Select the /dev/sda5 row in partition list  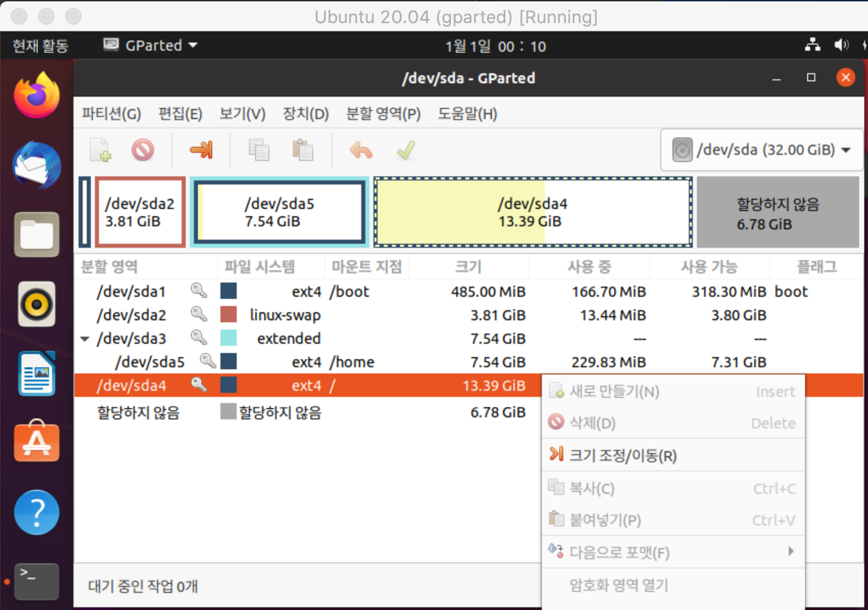468,362
